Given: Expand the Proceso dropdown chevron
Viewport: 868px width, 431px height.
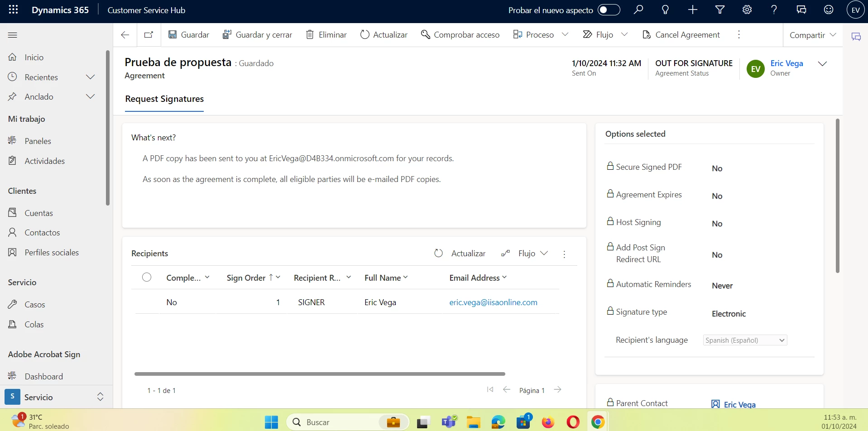Looking at the screenshot, I should 565,34.
